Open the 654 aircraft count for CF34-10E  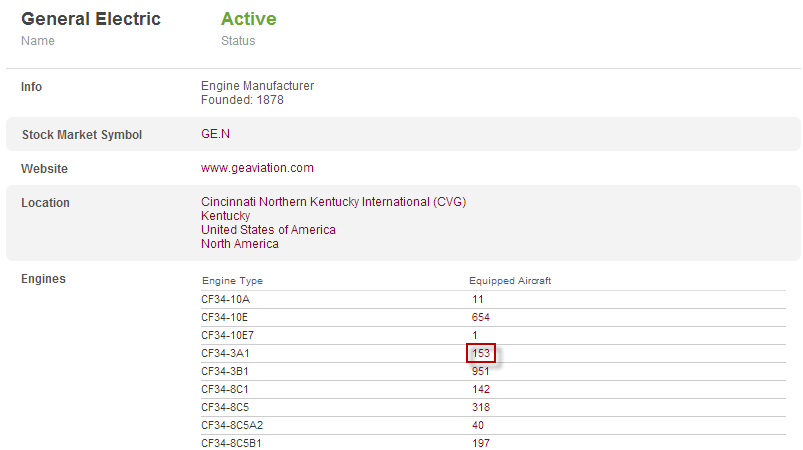(480, 317)
